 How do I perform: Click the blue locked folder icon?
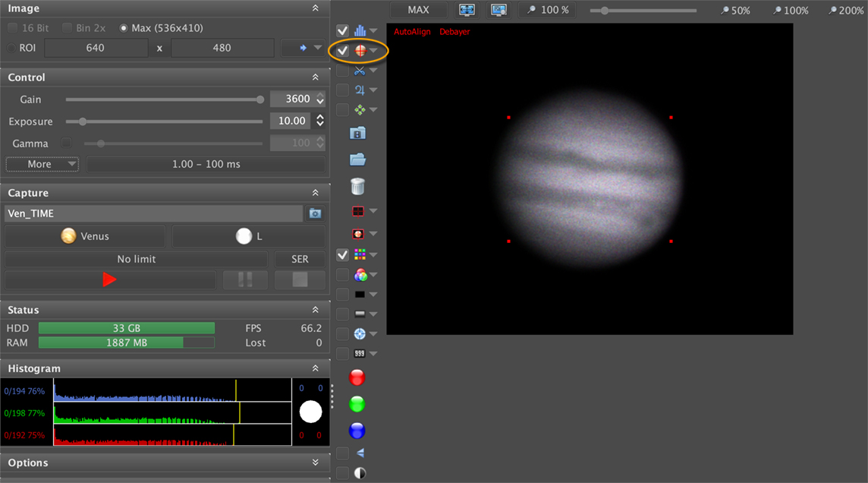pos(357,133)
